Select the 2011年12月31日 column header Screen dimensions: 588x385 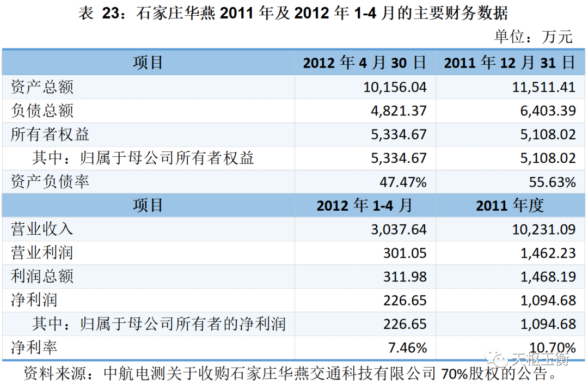[510, 63]
